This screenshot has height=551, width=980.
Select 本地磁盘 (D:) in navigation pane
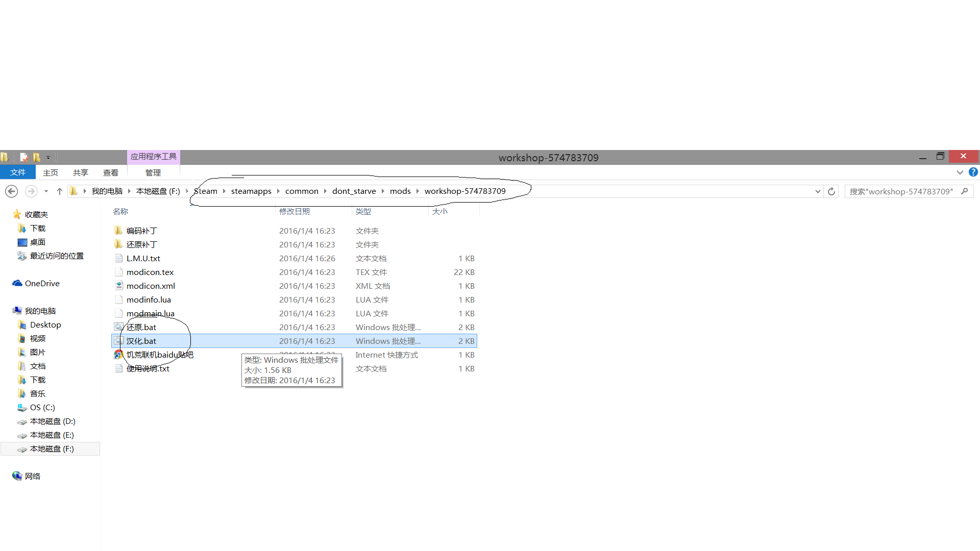(x=52, y=421)
